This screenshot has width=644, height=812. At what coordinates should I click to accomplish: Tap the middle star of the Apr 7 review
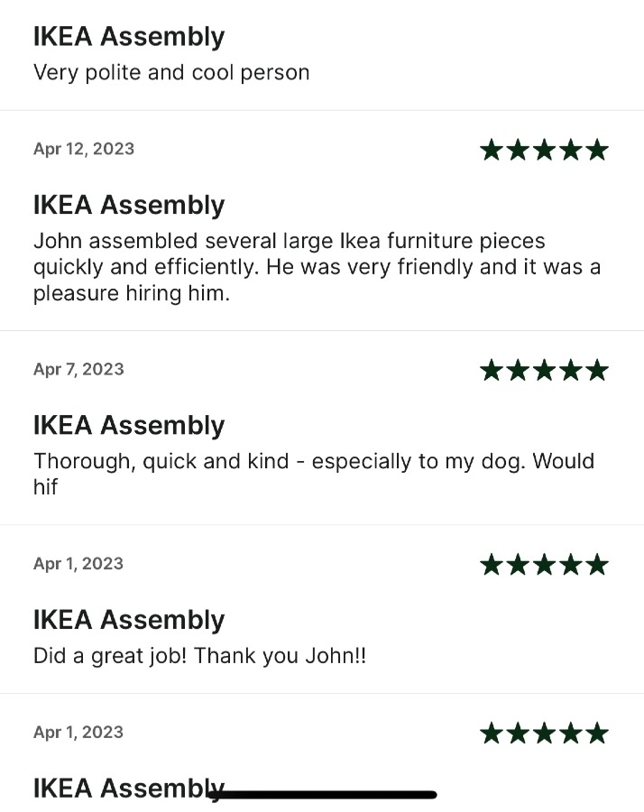pos(544,370)
